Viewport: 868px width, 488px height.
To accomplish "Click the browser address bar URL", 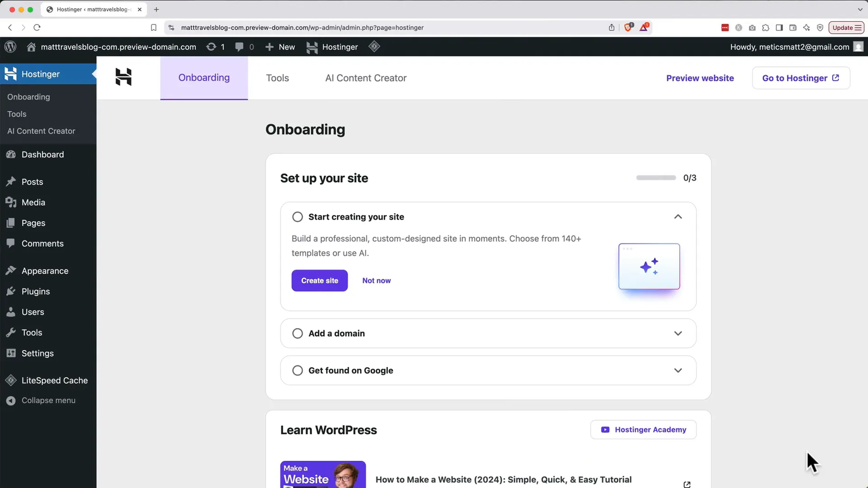I will [x=302, y=28].
